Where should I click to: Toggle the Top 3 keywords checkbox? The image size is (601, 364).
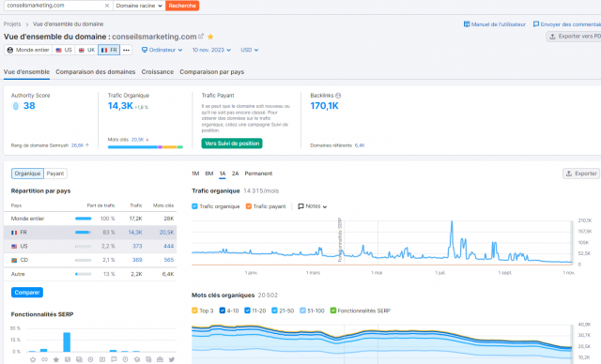pos(194,311)
